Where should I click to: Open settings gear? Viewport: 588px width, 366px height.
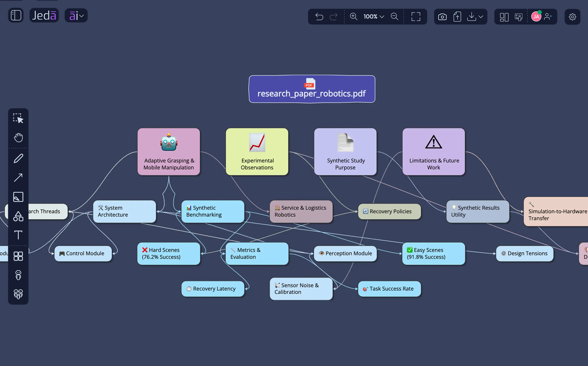click(572, 17)
